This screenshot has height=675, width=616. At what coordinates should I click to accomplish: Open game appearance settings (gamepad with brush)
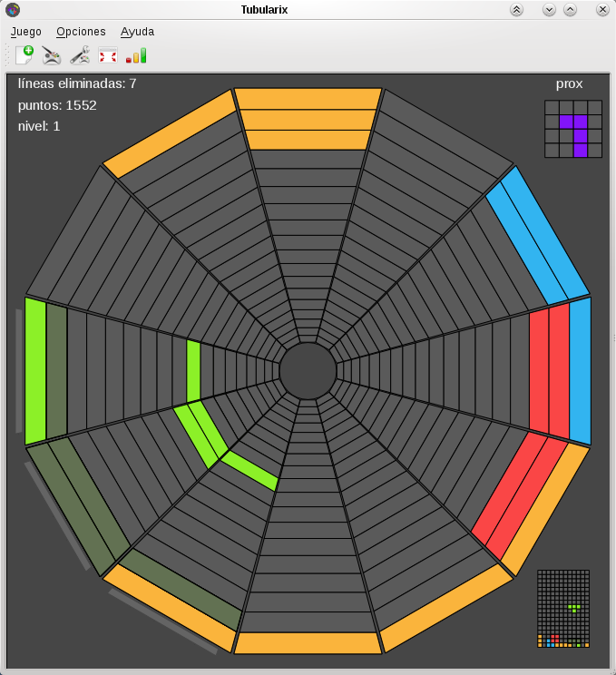pyautogui.click(x=52, y=55)
